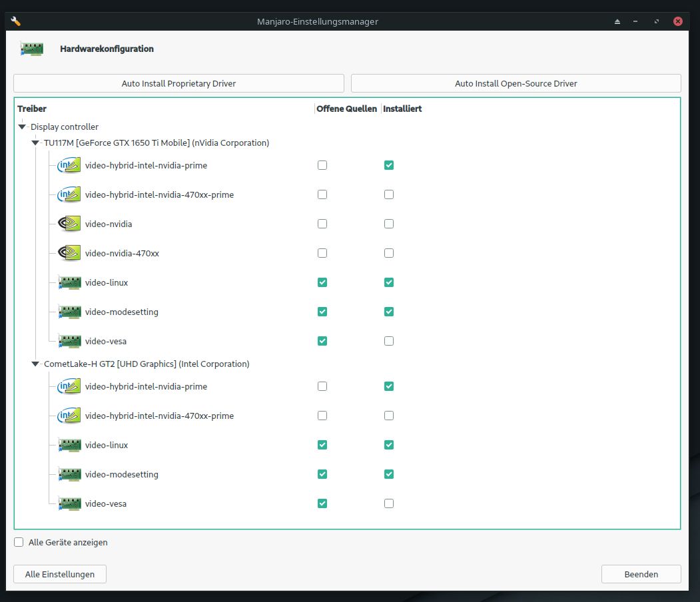Click the card icon beside Intel video-vesa

[x=69, y=503]
